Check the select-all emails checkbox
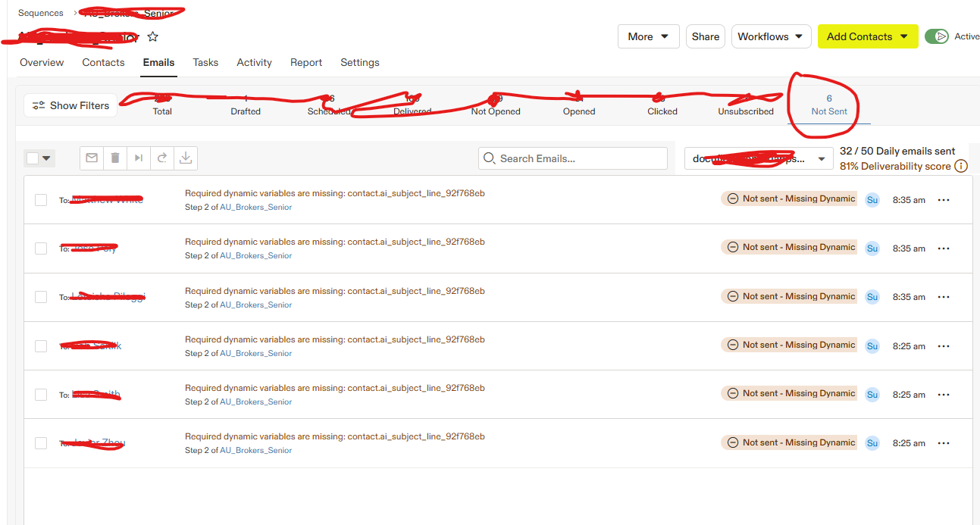Screen dimensions: 980x525 [33, 158]
